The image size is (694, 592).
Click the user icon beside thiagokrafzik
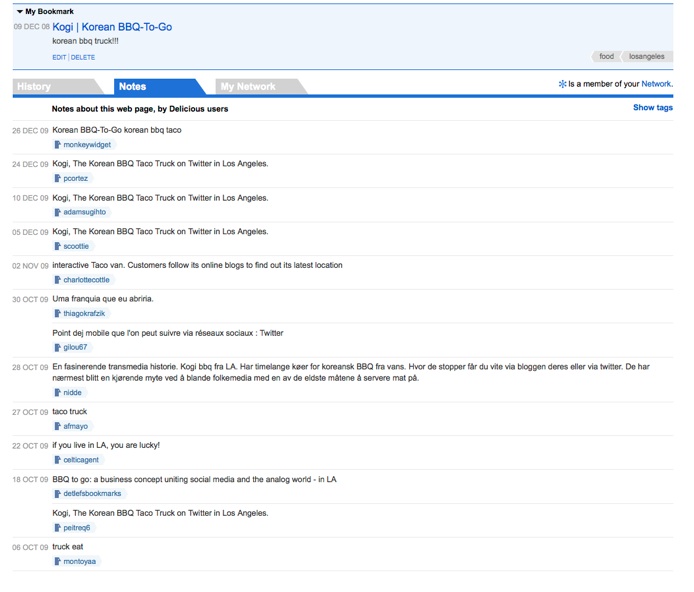pos(58,313)
